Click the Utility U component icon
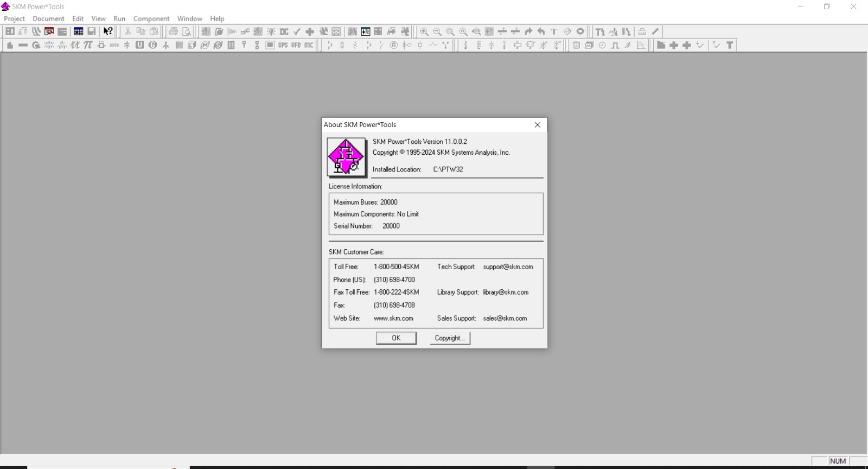This screenshot has height=469, width=868. [140, 45]
